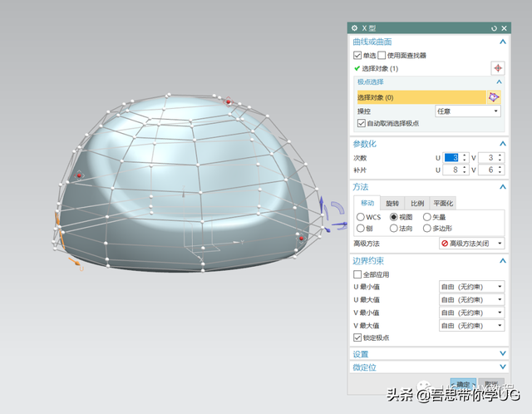Select the red pole point at top of dome
The height and width of the screenshot is (414, 532).
pos(229,101)
